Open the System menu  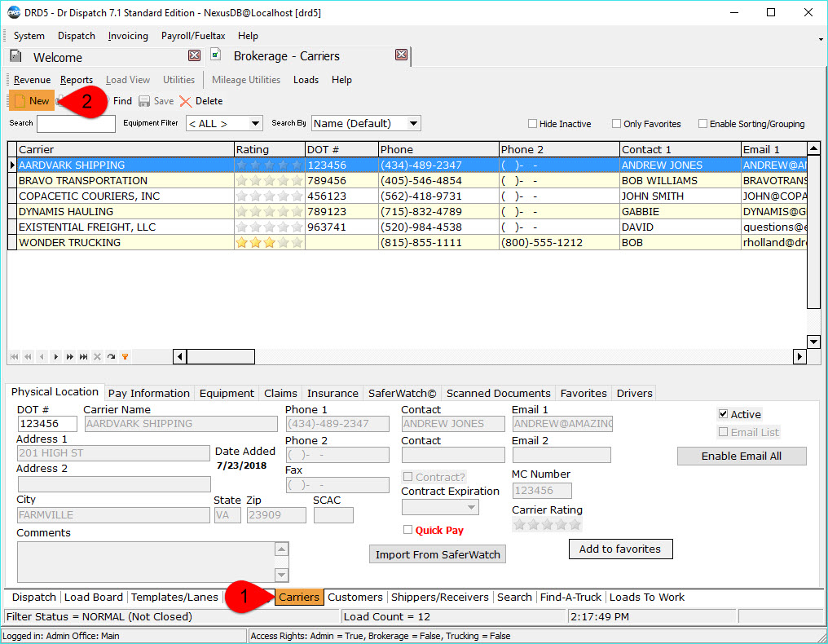pos(29,36)
